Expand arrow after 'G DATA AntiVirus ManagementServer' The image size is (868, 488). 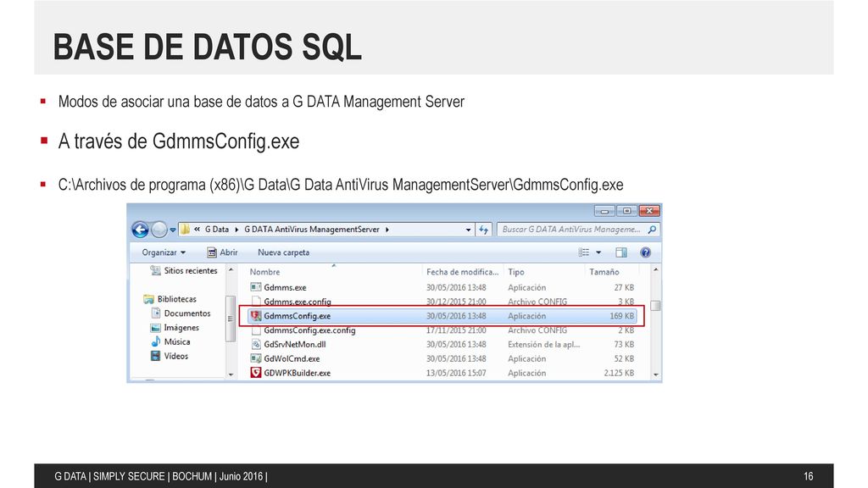387,230
